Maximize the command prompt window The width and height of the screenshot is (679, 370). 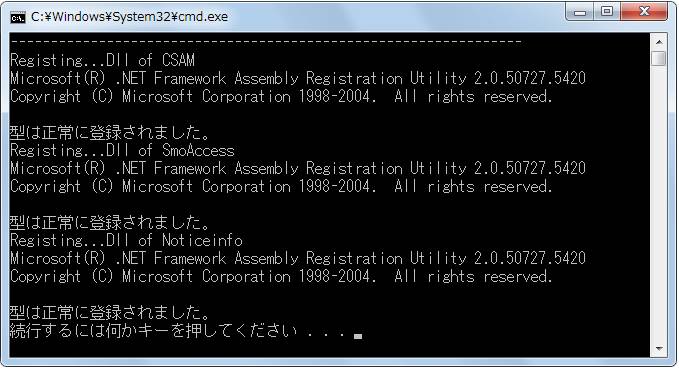pos(607,12)
